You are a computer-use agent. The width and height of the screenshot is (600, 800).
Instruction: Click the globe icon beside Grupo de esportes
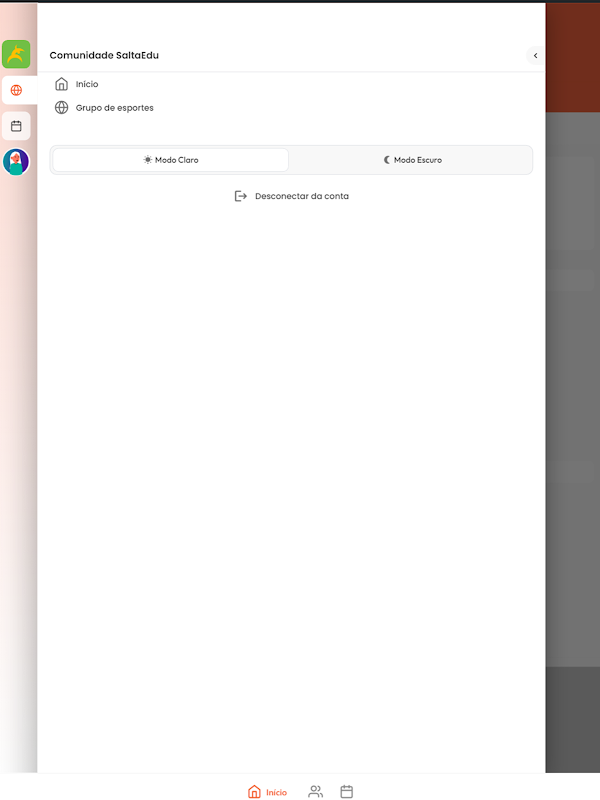coord(62,108)
